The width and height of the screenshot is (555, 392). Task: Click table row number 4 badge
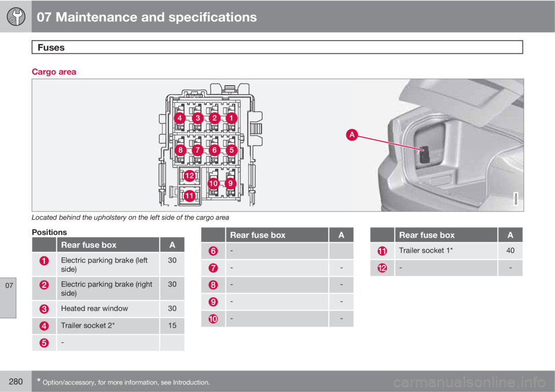click(x=44, y=326)
